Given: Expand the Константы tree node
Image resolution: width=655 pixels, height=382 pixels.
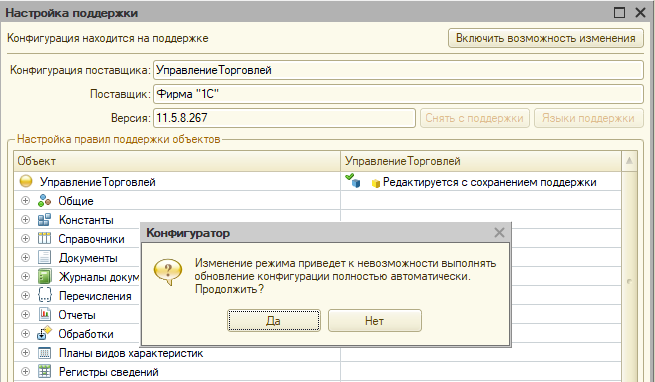Looking at the screenshot, I should coord(25,219).
